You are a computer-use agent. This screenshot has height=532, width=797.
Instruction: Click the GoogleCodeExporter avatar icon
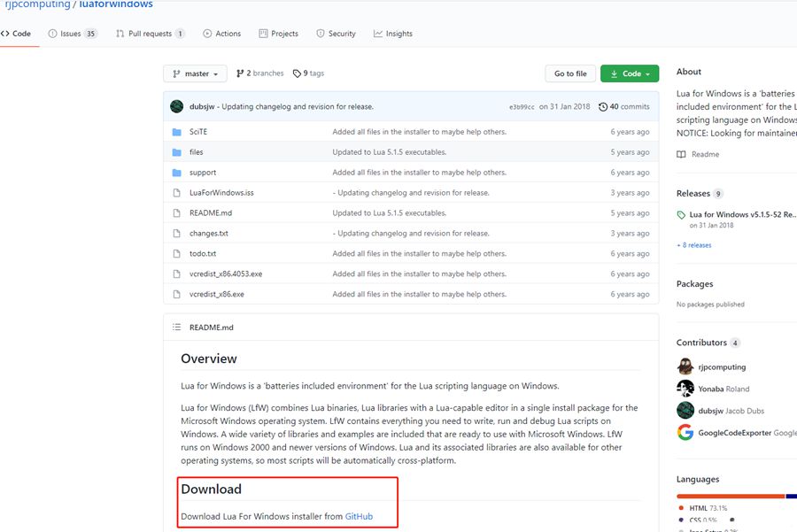point(685,433)
